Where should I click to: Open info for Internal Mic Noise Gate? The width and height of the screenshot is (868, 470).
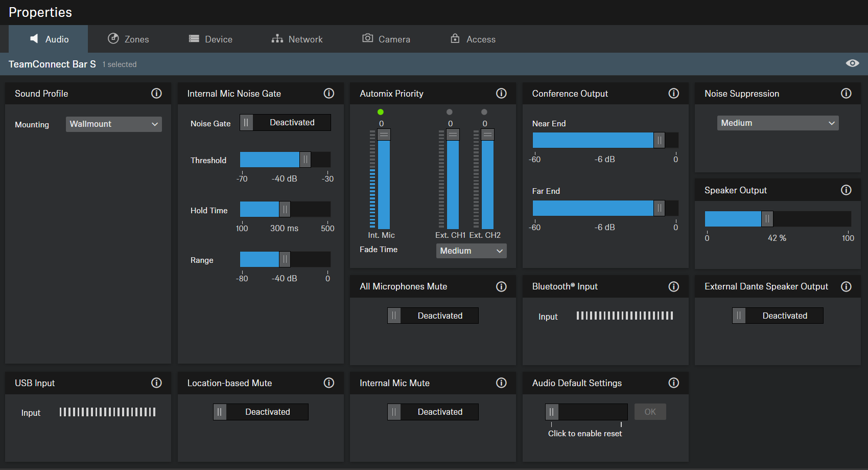pyautogui.click(x=329, y=94)
